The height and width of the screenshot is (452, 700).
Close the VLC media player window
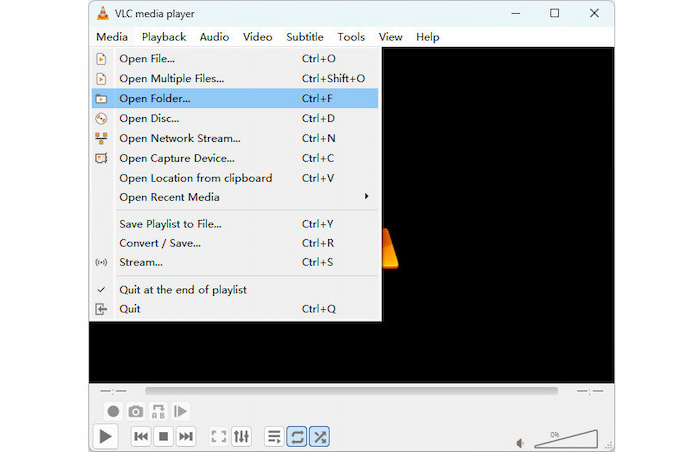coord(594,13)
